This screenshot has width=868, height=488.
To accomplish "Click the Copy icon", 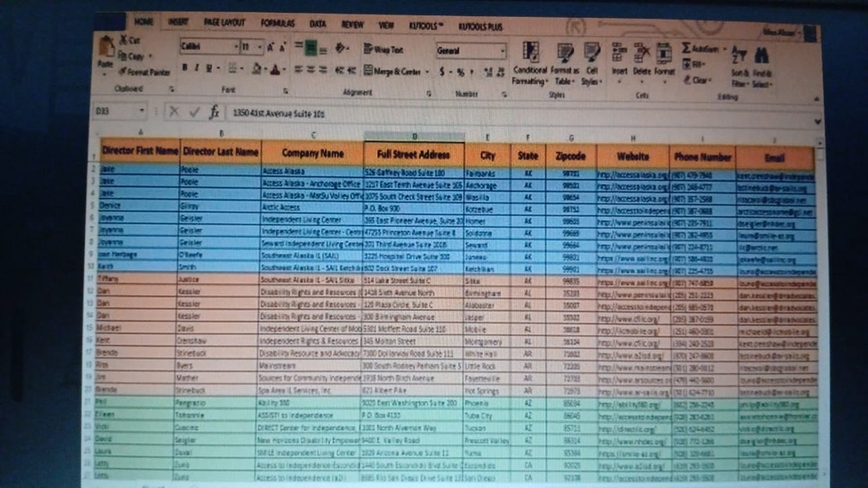I will (124, 55).
